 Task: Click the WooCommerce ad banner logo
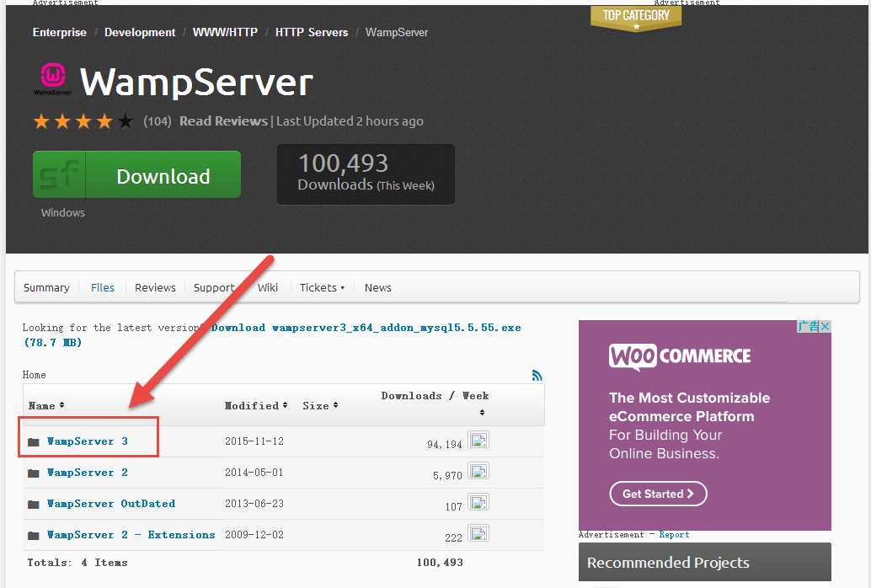click(680, 356)
